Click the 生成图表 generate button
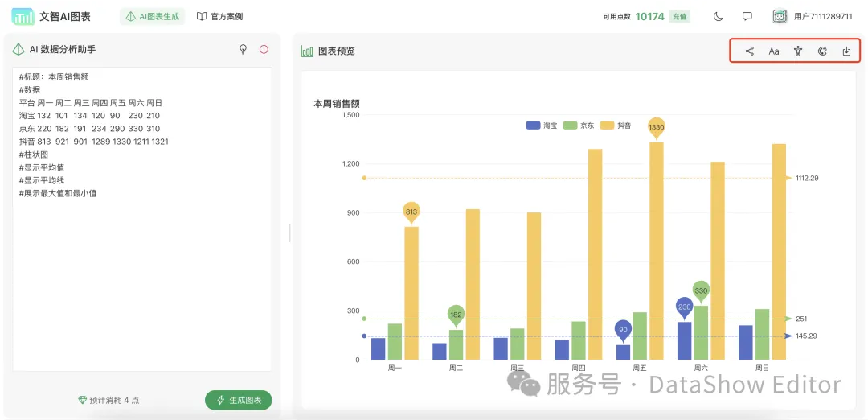The image size is (868, 420). 239,400
